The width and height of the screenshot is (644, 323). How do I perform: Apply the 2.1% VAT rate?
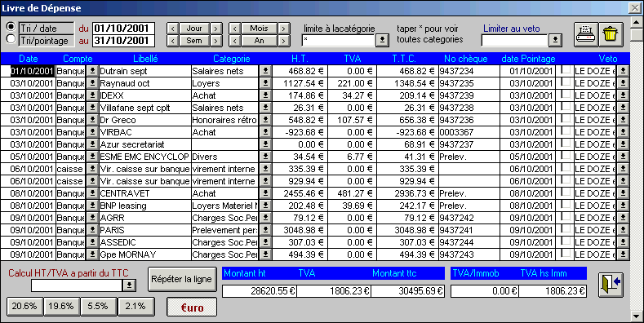point(136,306)
